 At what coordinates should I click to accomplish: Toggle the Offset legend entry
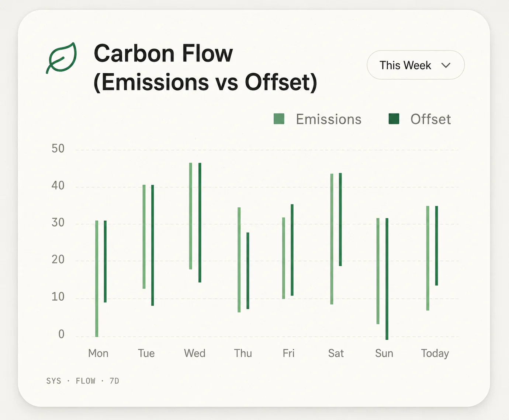tap(420, 119)
